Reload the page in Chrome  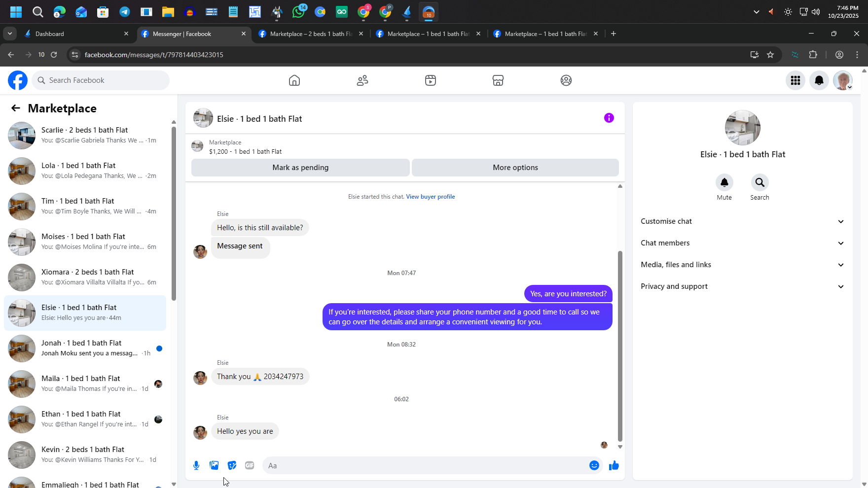[x=54, y=55]
